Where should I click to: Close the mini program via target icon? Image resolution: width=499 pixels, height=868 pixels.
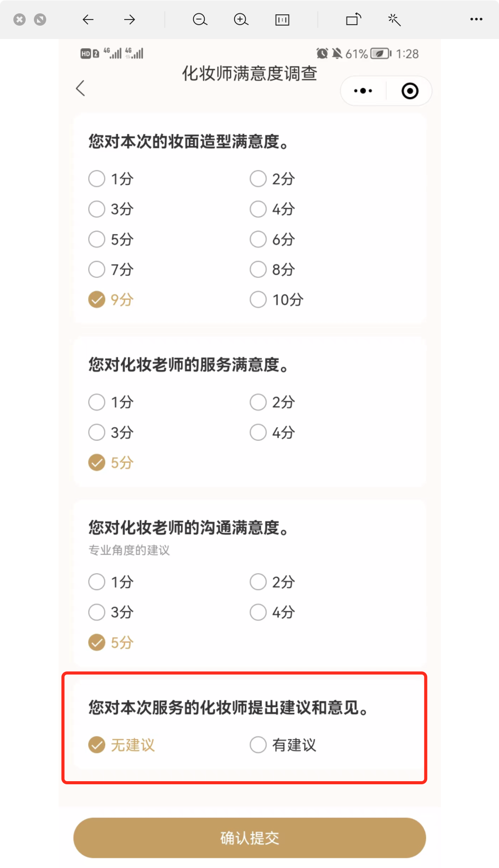click(410, 91)
